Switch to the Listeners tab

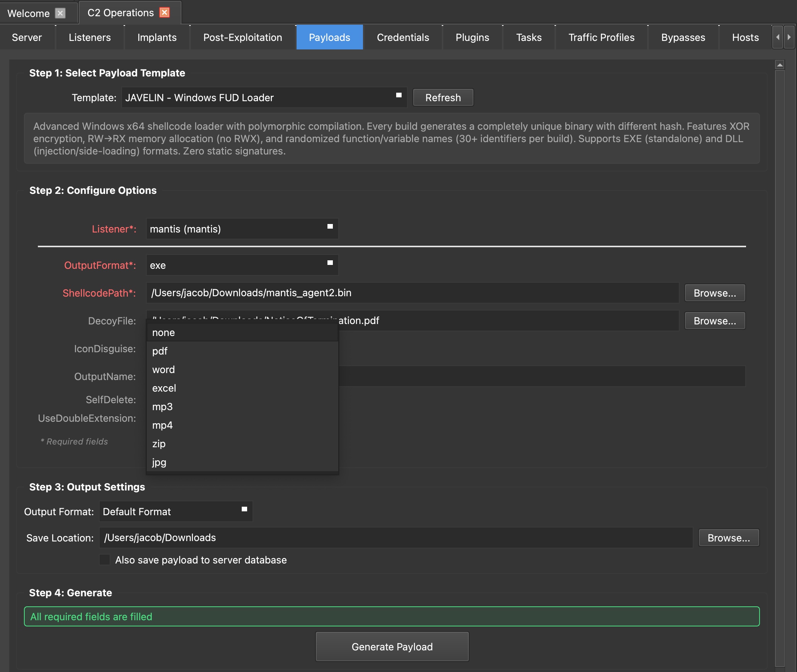tap(90, 37)
